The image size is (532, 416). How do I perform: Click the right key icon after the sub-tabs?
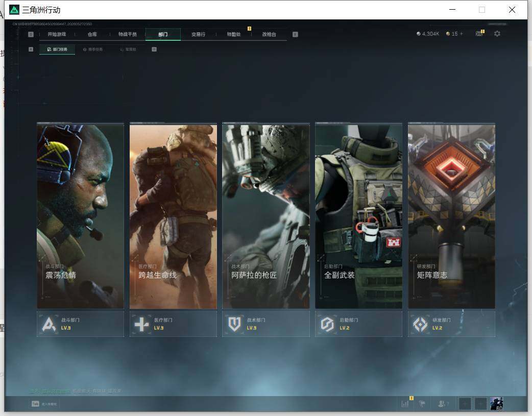(154, 49)
